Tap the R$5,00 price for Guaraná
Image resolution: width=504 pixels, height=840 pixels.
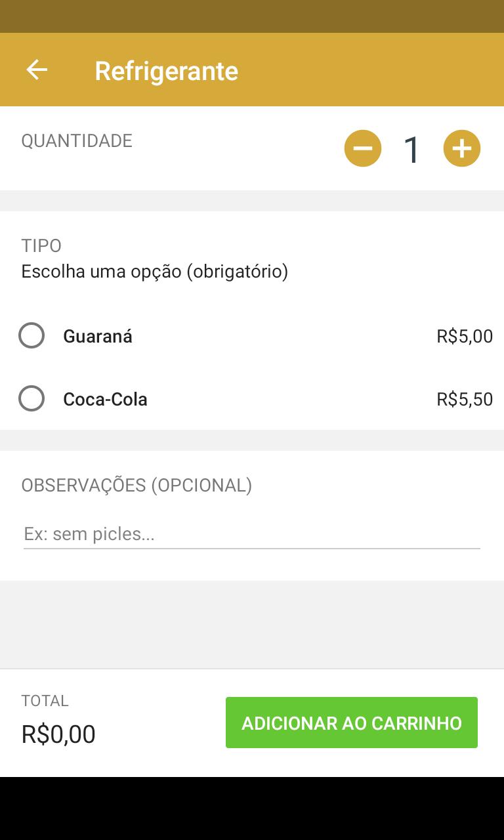point(464,336)
